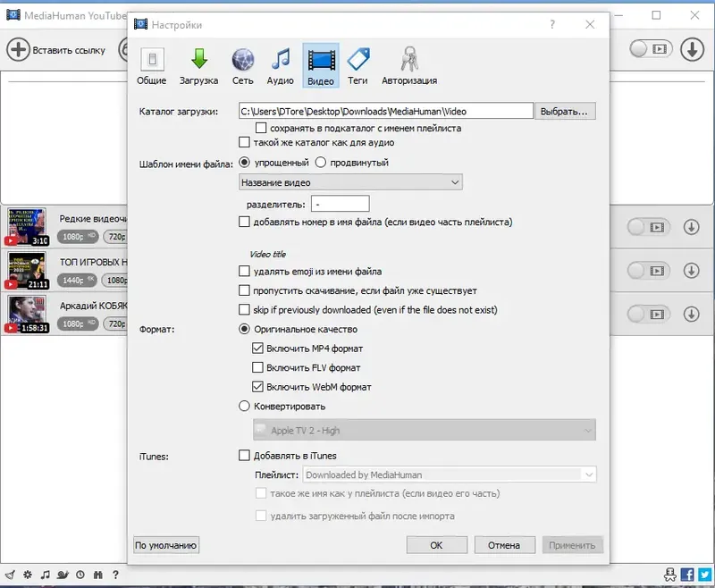The height and width of the screenshot is (588, 715).
Task: Select the Конвертировать radio button
Action: click(x=244, y=406)
